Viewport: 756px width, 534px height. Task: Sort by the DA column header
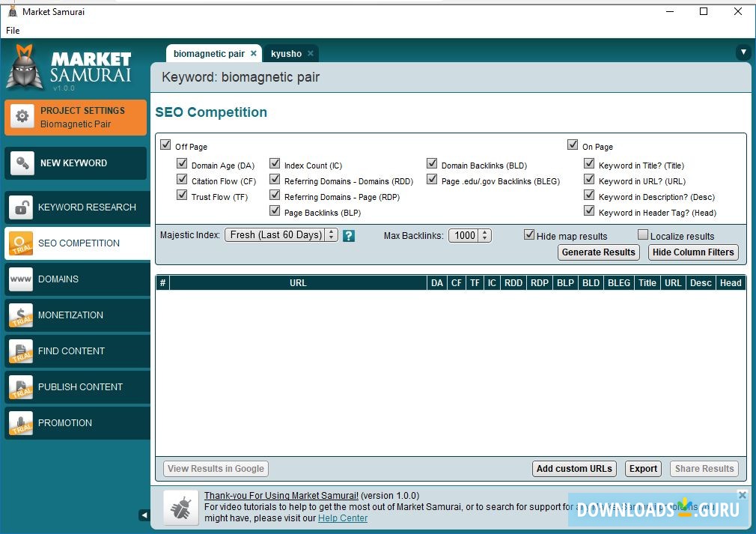click(x=437, y=283)
